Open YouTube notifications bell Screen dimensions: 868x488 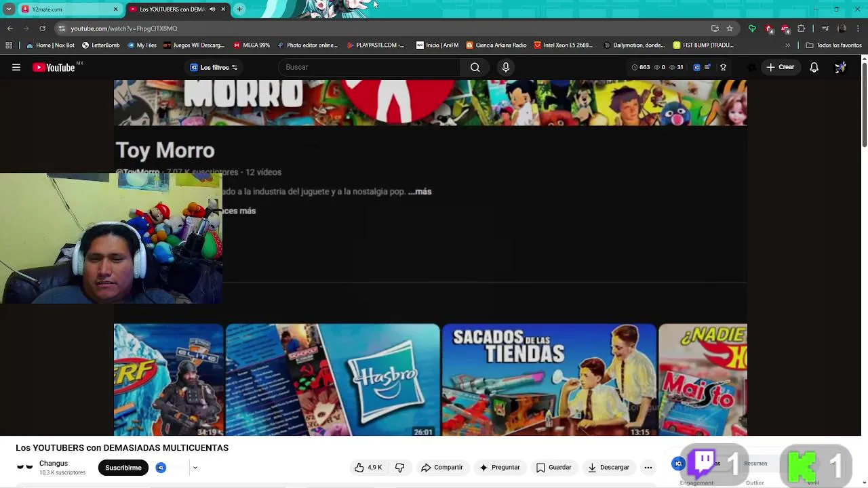pos(814,67)
